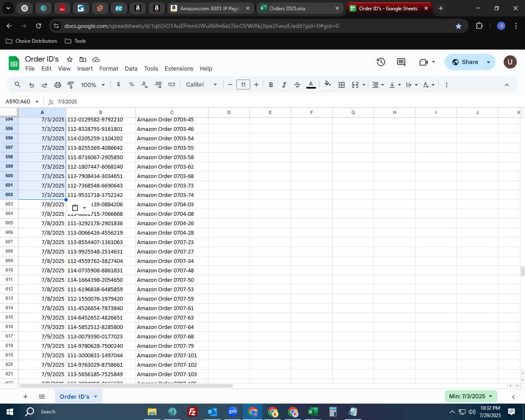View cloud save document status icon

click(96, 59)
